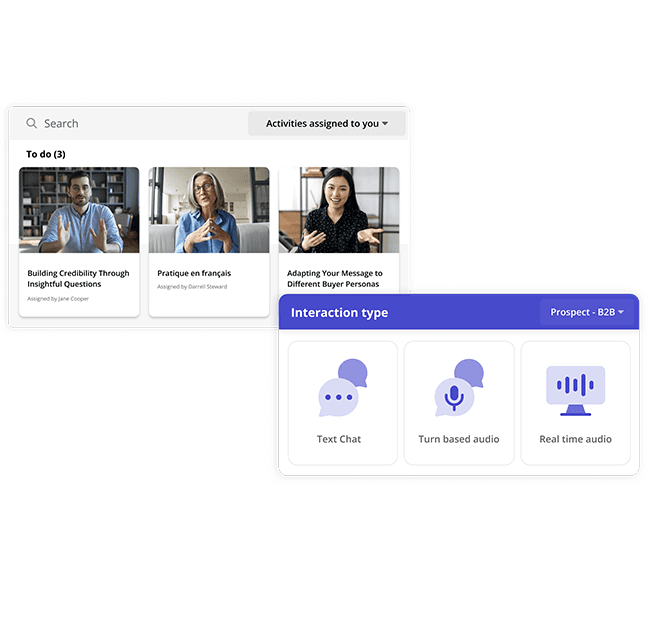Select the Real time audio label

coord(575,439)
